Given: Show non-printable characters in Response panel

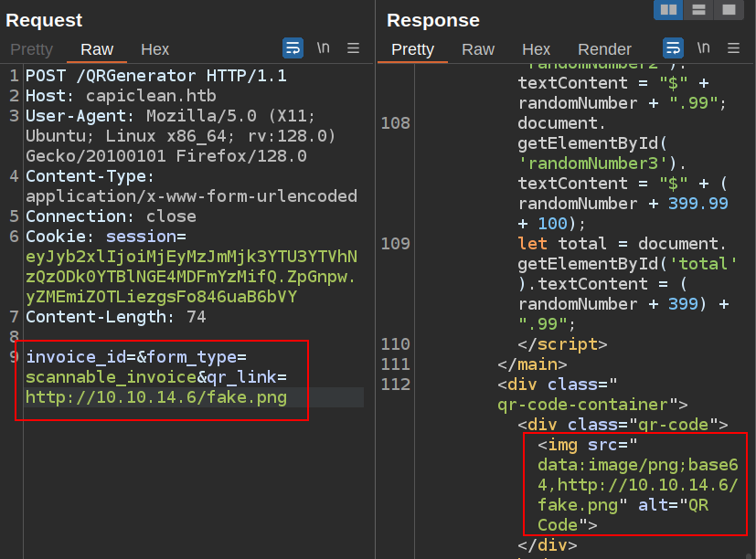Looking at the screenshot, I should coord(703,48).
